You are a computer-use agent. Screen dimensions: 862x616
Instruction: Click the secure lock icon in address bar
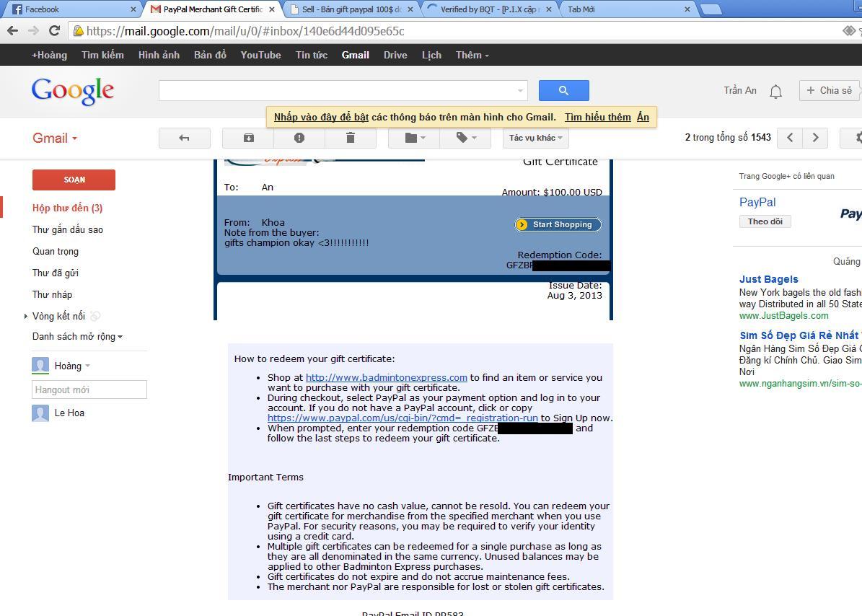point(79,31)
